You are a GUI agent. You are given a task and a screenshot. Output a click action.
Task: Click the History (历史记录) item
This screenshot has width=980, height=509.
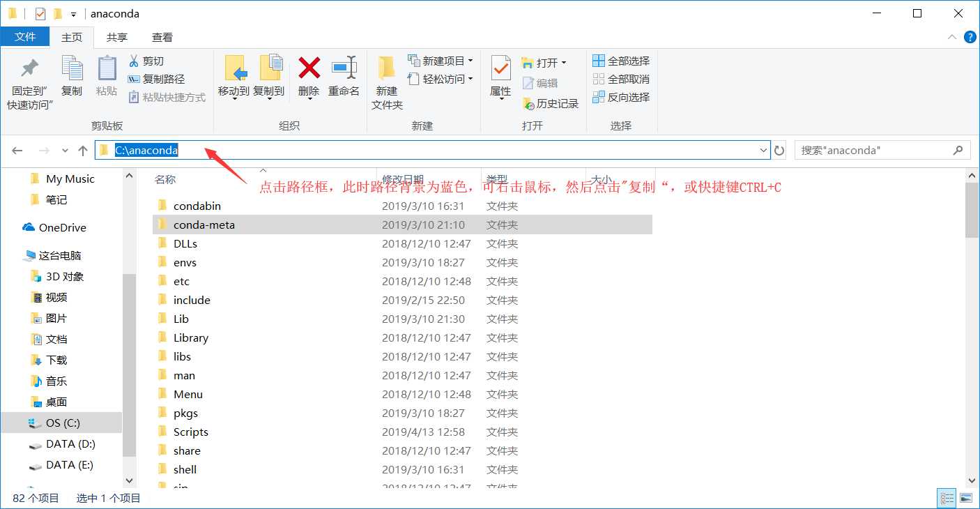(551, 104)
